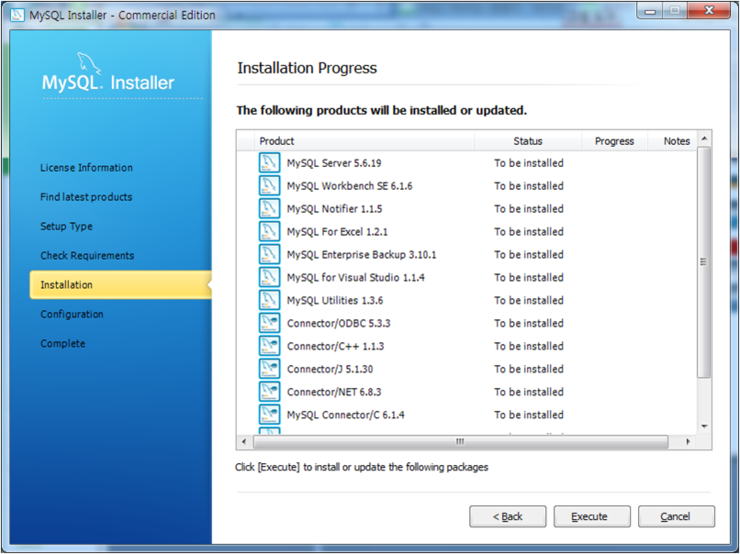The width and height of the screenshot is (740, 554).
Task: Go back with the Back button
Action: 507,516
